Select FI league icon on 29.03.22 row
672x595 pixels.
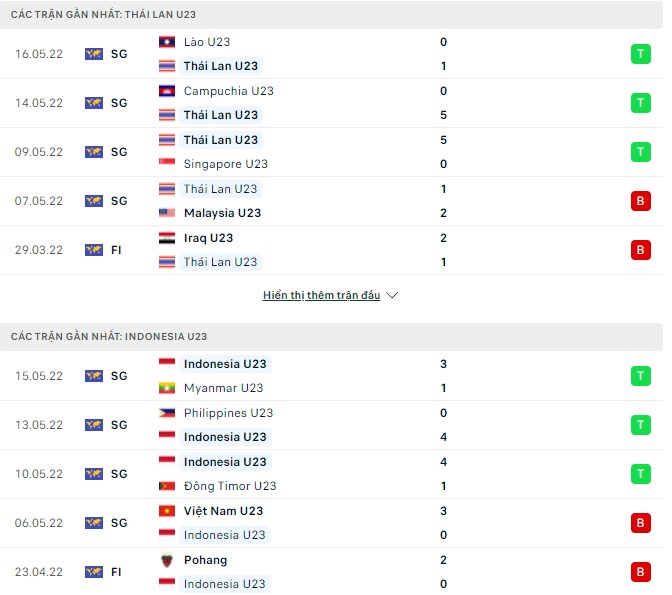click(94, 250)
